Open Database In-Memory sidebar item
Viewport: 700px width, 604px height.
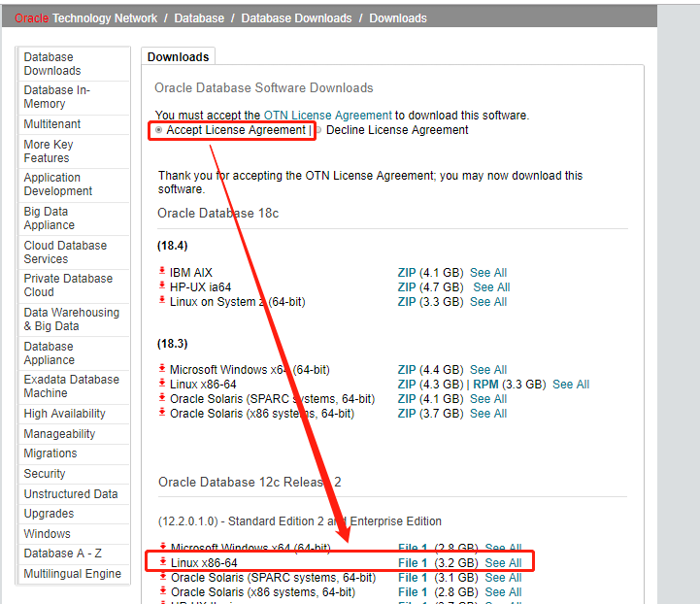click(74, 97)
